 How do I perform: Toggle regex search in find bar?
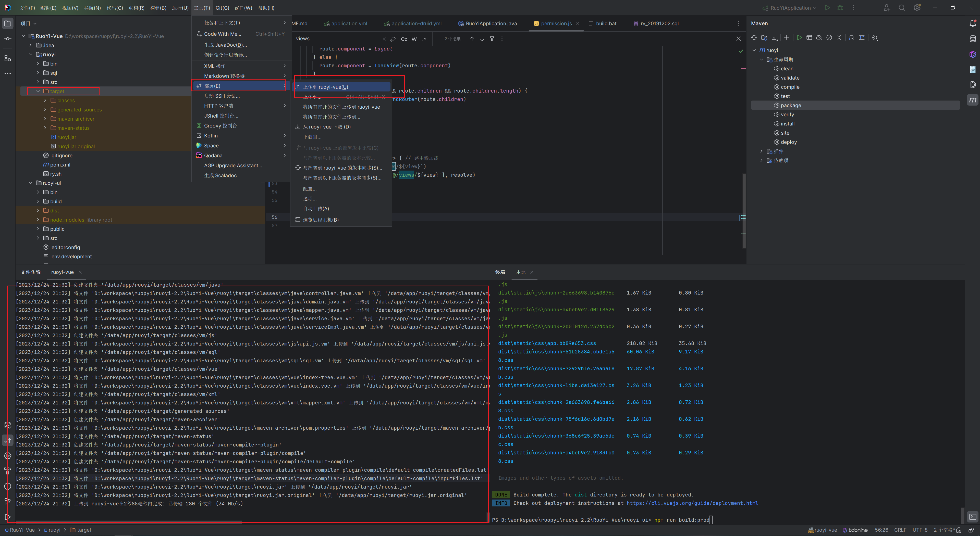(x=424, y=39)
